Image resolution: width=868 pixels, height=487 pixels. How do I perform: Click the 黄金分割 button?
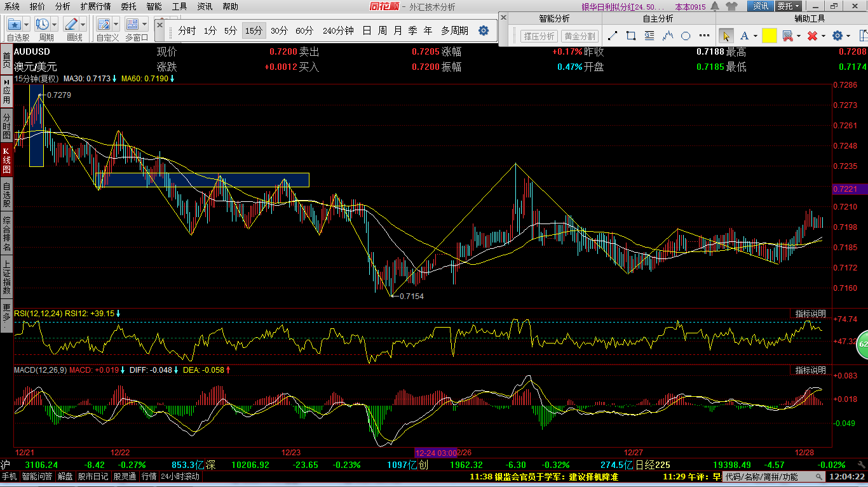580,36
